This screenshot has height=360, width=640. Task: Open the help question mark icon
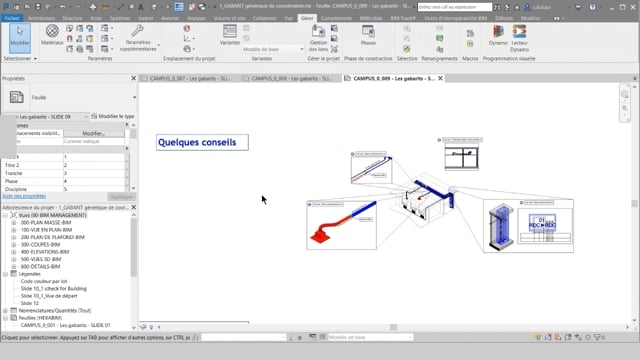[592, 7]
